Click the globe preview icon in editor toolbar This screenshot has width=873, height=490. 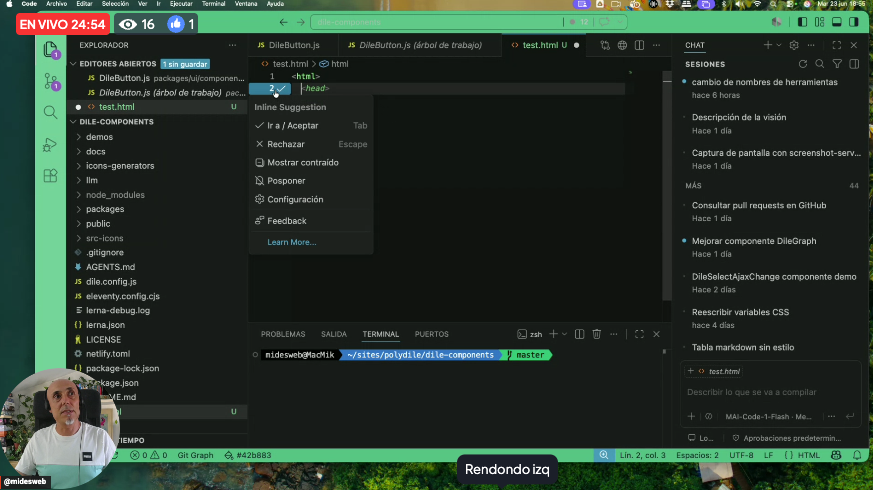(622, 45)
